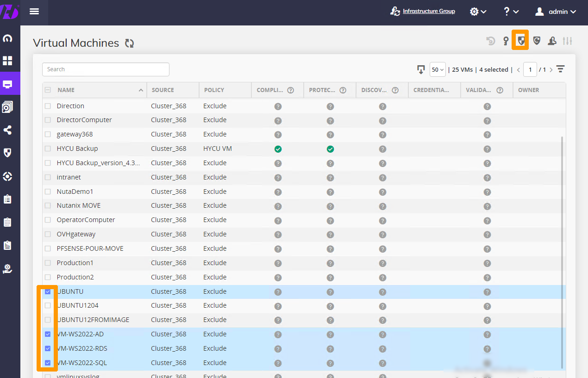
Task: Click the highlighted Policies shield icon in toolbar
Action: [x=521, y=41]
